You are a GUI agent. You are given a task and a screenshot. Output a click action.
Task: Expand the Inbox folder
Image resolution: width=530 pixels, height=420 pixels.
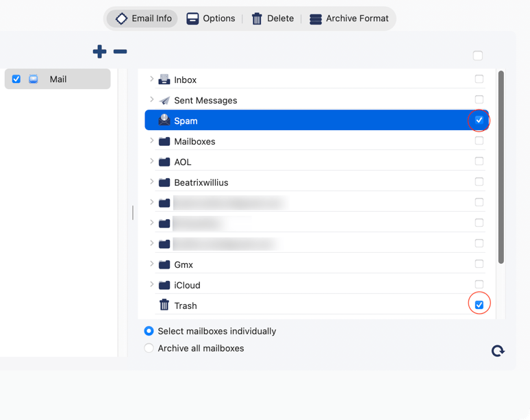[x=151, y=79]
